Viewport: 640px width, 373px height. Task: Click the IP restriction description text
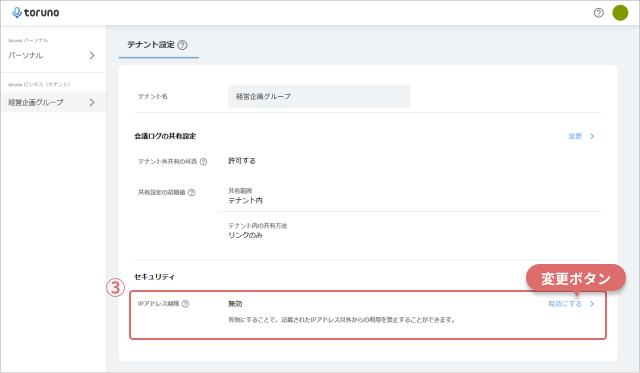pyautogui.click(x=342, y=320)
